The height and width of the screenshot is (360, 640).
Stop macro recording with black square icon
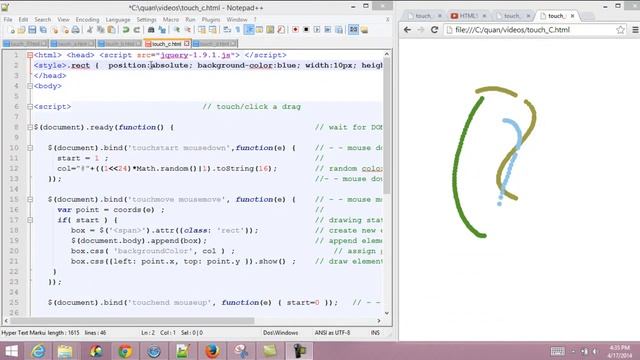point(306,30)
